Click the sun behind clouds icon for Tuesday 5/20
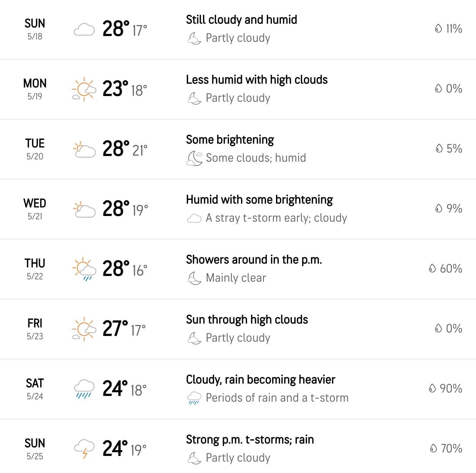 (x=84, y=149)
